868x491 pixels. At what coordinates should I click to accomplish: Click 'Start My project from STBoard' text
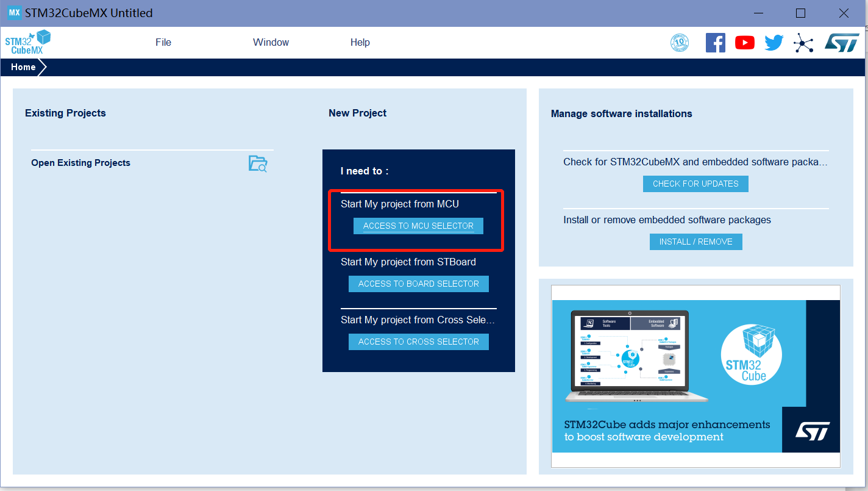point(408,262)
